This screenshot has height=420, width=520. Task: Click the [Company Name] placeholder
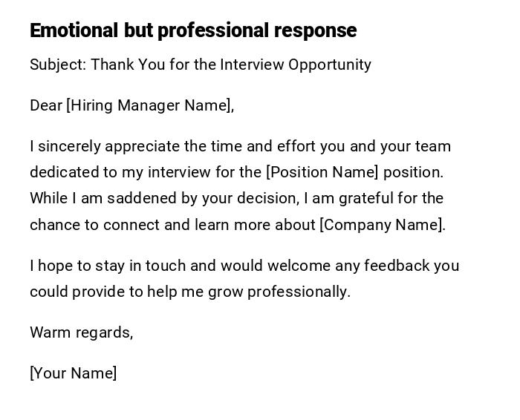point(382,225)
